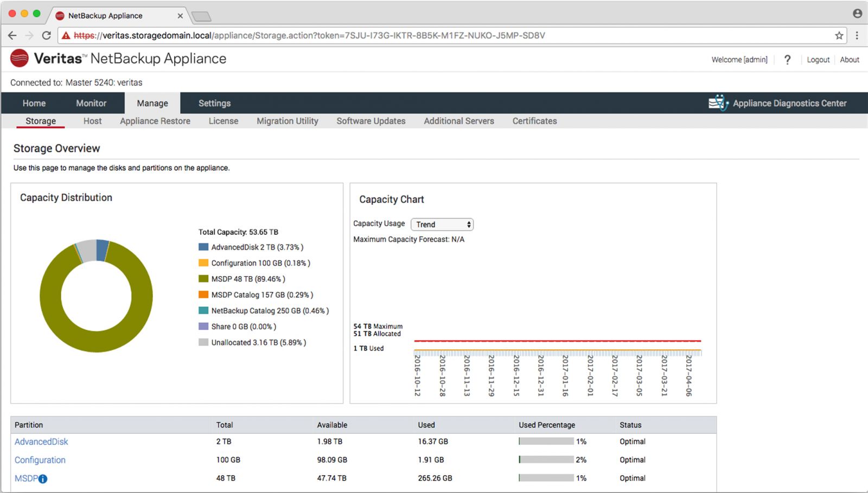This screenshot has width=868, height=493.
Task: Click Optimal status of AdvancedDisk row
Action: pyautogui.click(x=633, y=441)
